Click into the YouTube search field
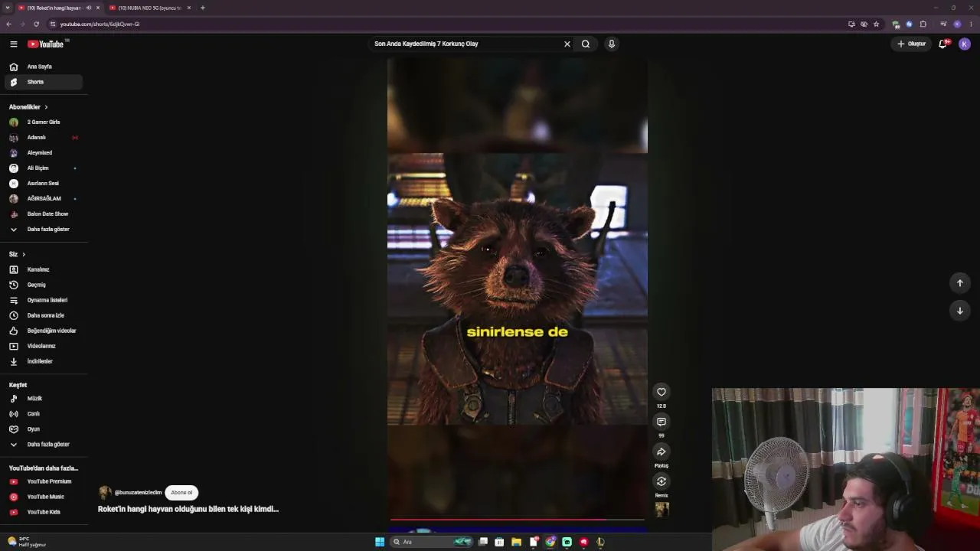 (465, 44)
